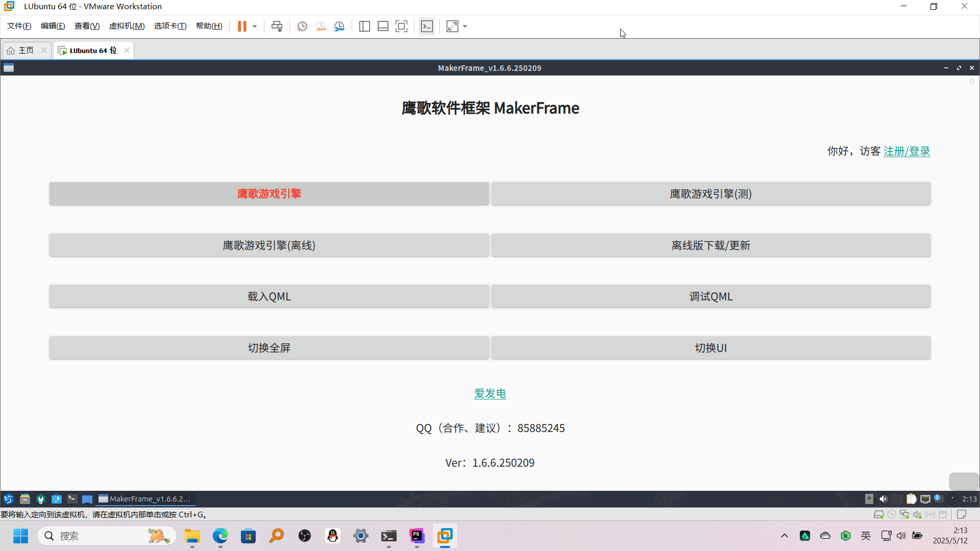This screenshot has height=551, width=980.
Task: Toggle the console view icon in VMware toolbar
Action: pyautogui.click(x=427, y=26)
